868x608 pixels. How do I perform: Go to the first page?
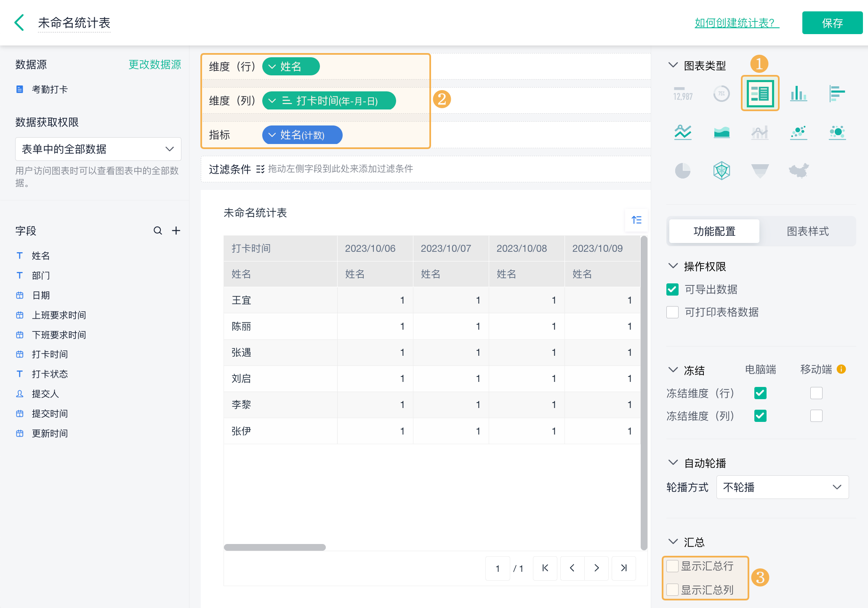pos(545,568)
